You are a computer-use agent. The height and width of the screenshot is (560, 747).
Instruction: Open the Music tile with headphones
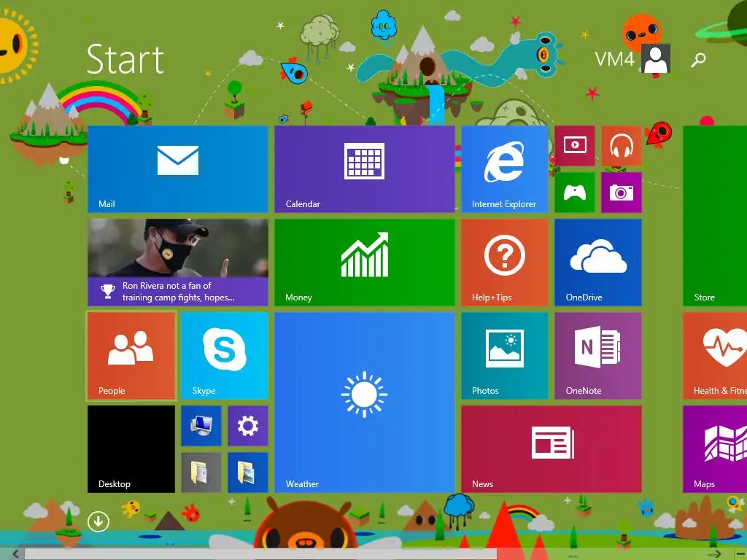622,146
